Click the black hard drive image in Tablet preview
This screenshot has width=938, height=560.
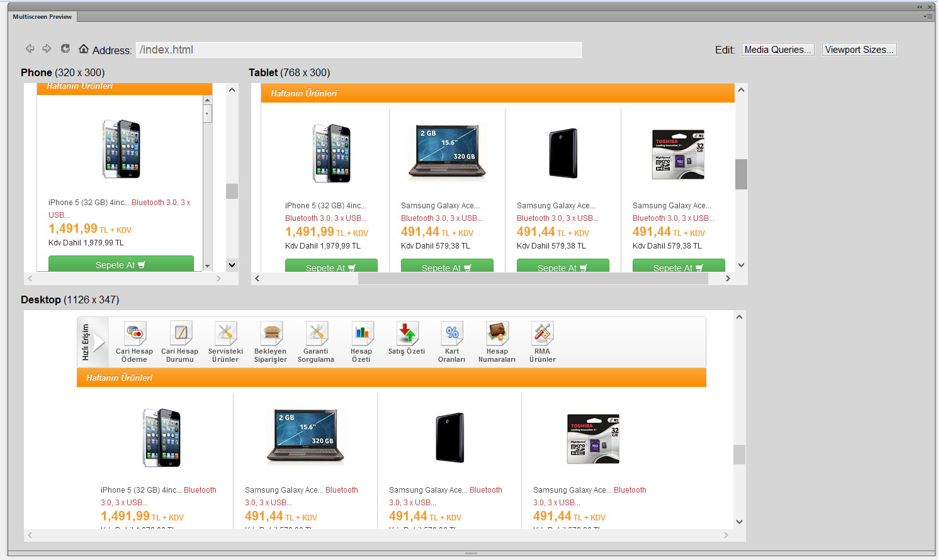pyautogui.click(x=563, y=154)
